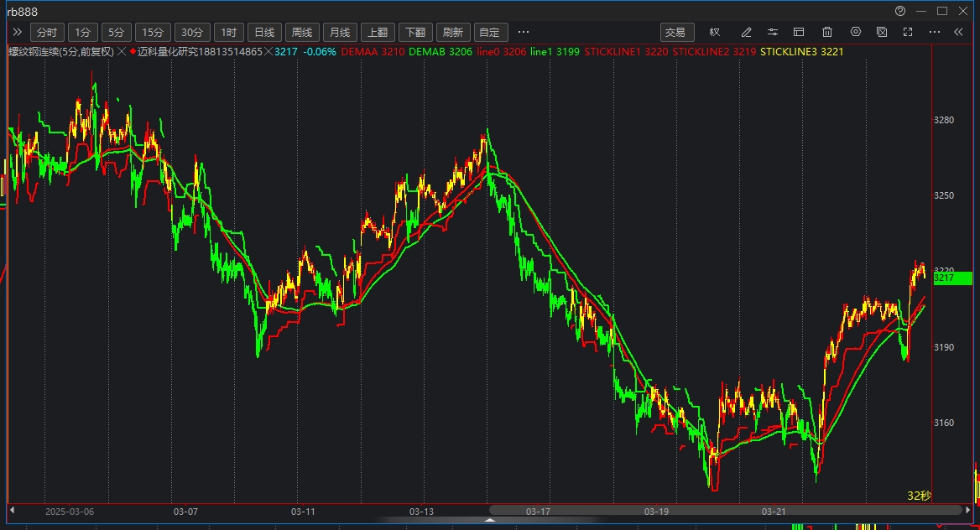980x530 pixels.
Task: Minimize the rb888 window
Action: pyautogui.click(x=921, y=11)
